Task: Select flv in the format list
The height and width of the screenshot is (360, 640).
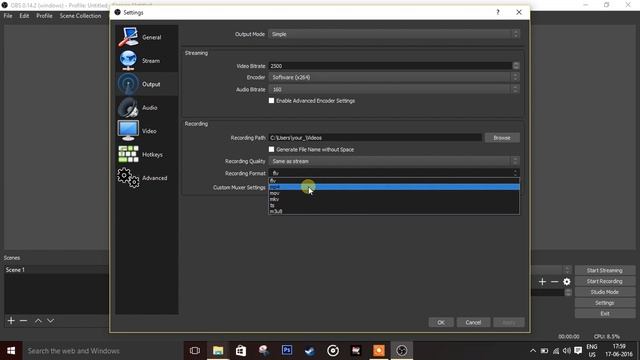Action: point(394,180)
